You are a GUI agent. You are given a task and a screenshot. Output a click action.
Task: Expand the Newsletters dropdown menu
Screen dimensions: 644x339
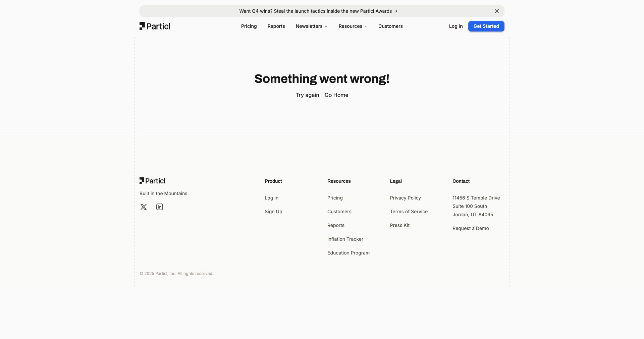[312, 26]
